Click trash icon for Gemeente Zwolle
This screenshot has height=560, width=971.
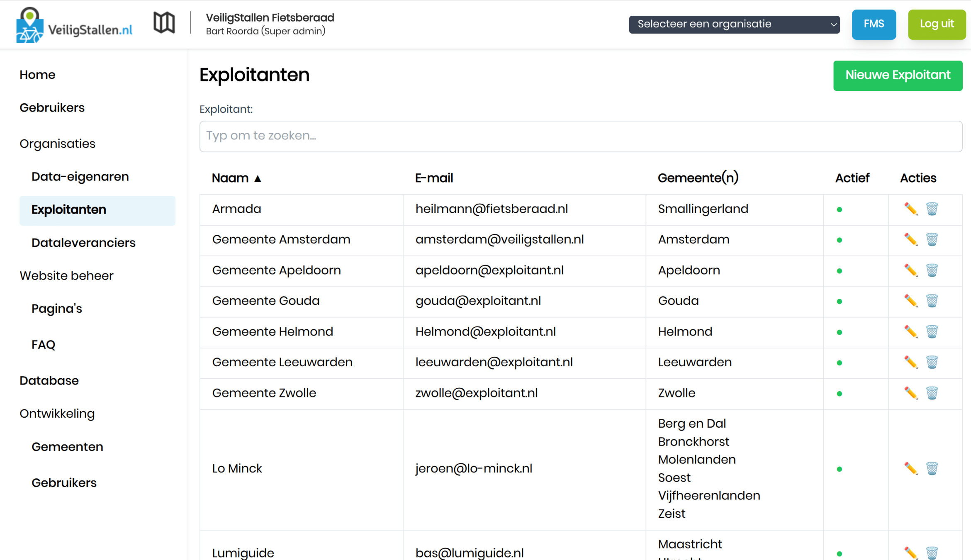932,393
